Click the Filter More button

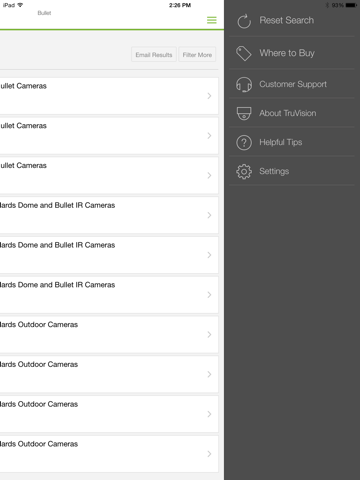pos(197,55)
